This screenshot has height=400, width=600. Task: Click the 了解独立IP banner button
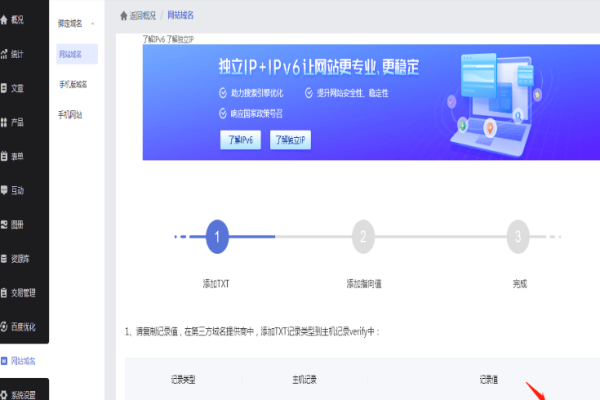(x=290, y=140)
